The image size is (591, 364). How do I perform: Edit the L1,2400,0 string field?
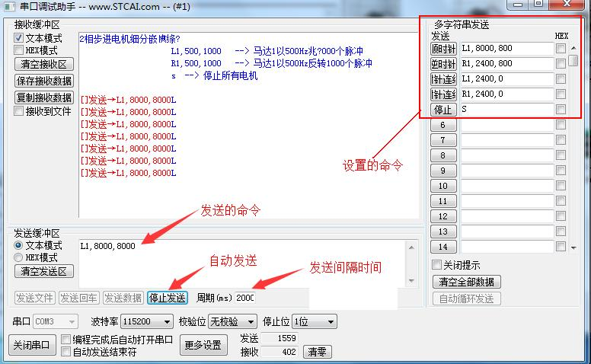[507, 78]
